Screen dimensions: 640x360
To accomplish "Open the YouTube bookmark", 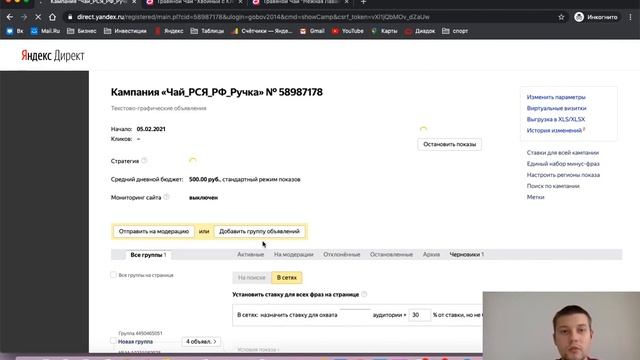I will (x=348, y=31).
